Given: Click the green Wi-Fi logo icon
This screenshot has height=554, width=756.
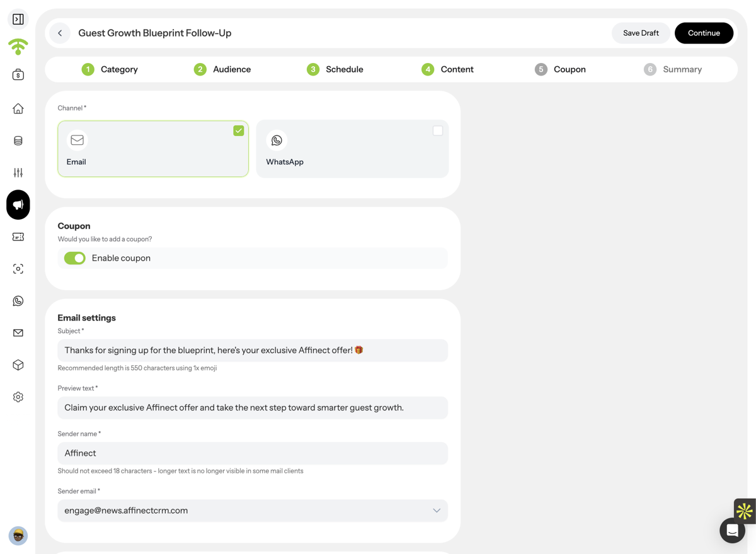Looking at the screenshot, I should pyautogui.click(x=18, y=47).
